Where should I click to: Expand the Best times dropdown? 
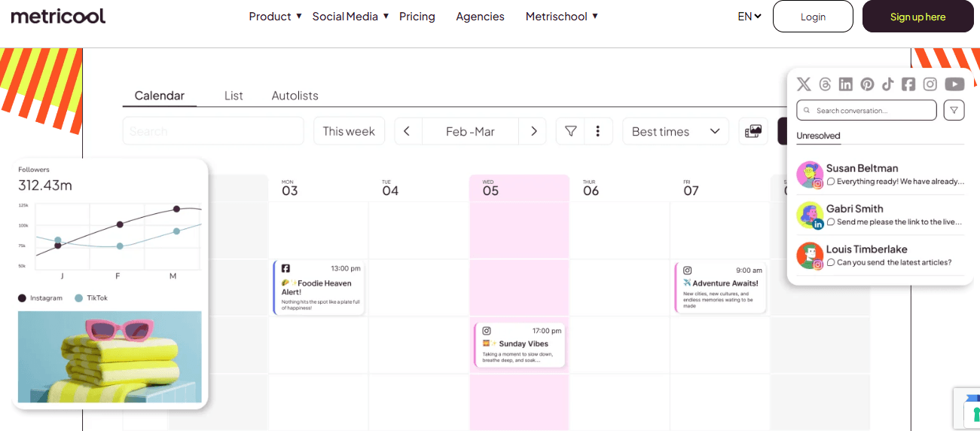(x=676, y=131)
